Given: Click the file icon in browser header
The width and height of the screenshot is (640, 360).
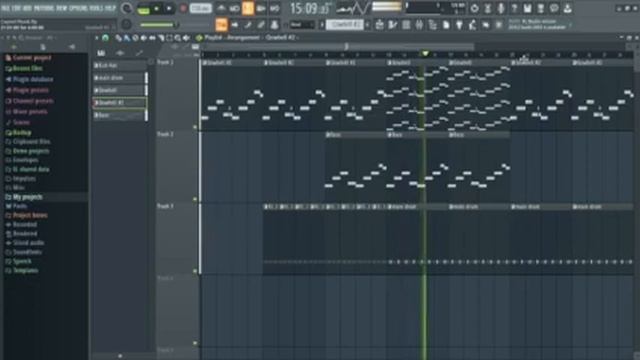Looking at the screenshot, I should [42, 47].
